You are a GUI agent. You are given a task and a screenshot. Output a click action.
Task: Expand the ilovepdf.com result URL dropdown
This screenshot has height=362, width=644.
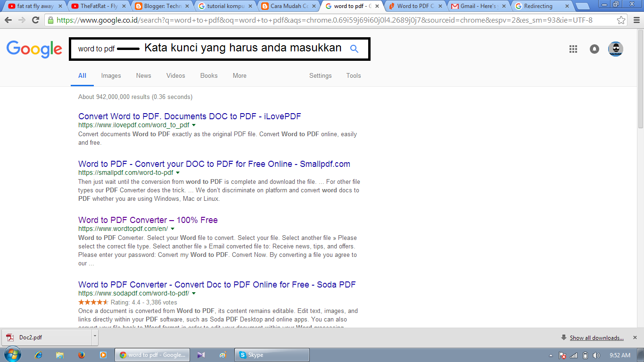pos(194,125)
